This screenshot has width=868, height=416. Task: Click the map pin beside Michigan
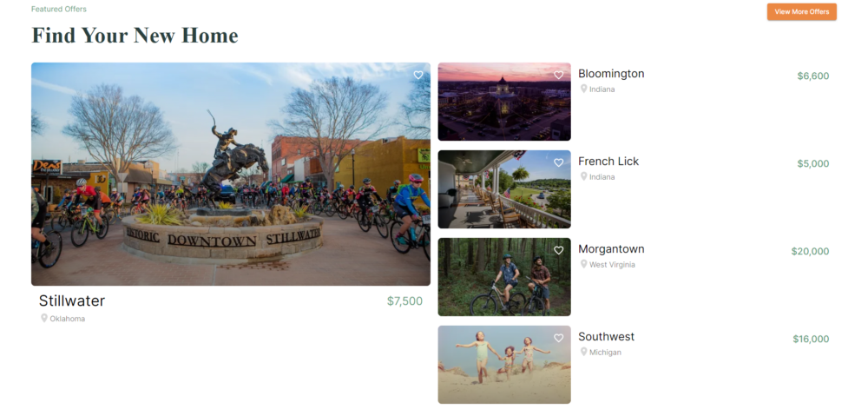pyautogui.click(x=583, y=352)
